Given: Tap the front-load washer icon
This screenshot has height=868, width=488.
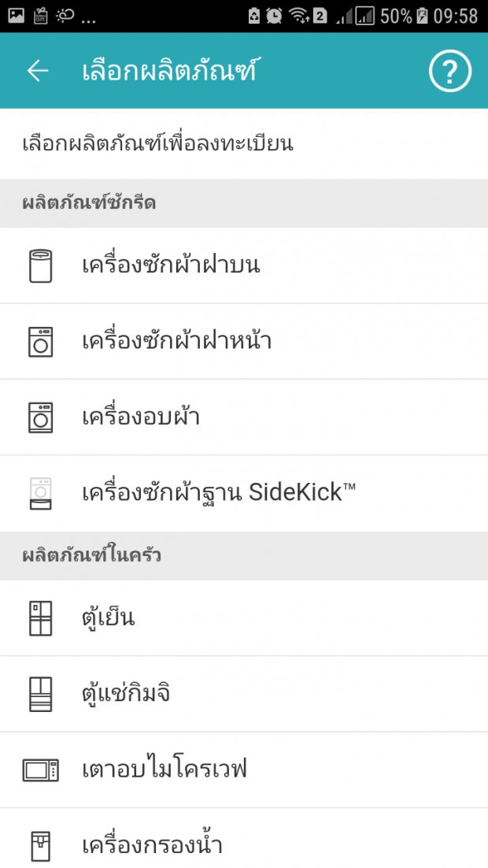Looking at the screenshot, I should [40, 341].
